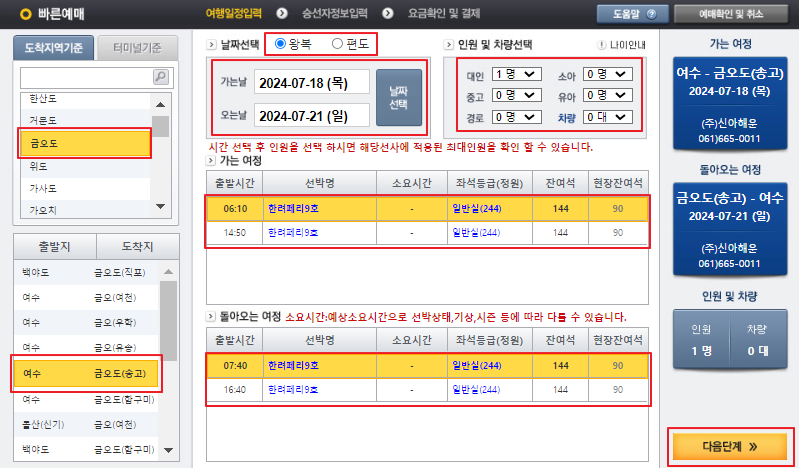
Task: Open the help question mark icon
Action: [x=651, y=14]
